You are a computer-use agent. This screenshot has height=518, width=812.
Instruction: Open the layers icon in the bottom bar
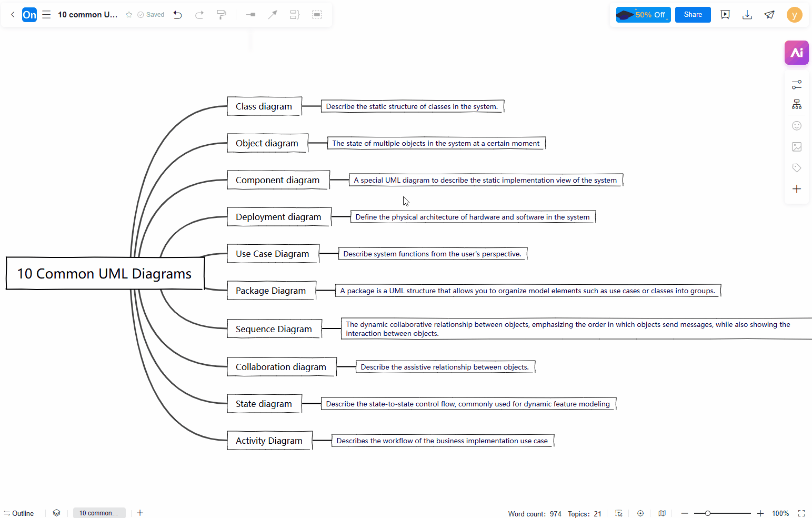tap(56, 513)
